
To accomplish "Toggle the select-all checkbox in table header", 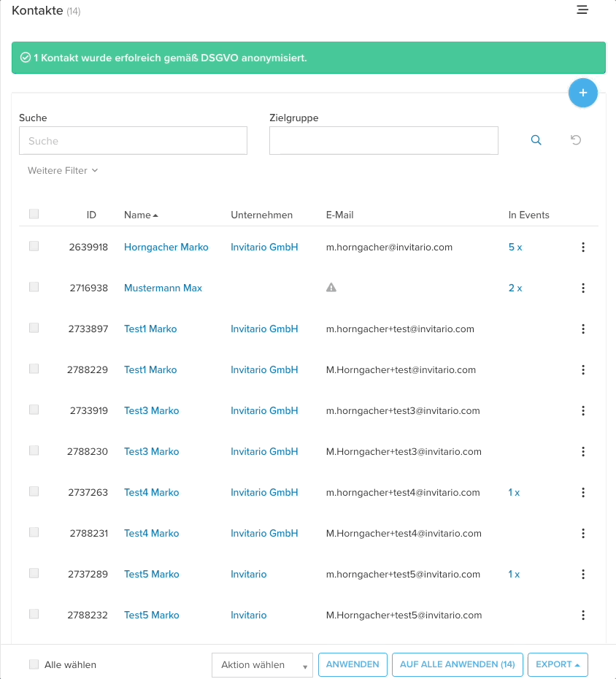I will [x=34, y=215].
